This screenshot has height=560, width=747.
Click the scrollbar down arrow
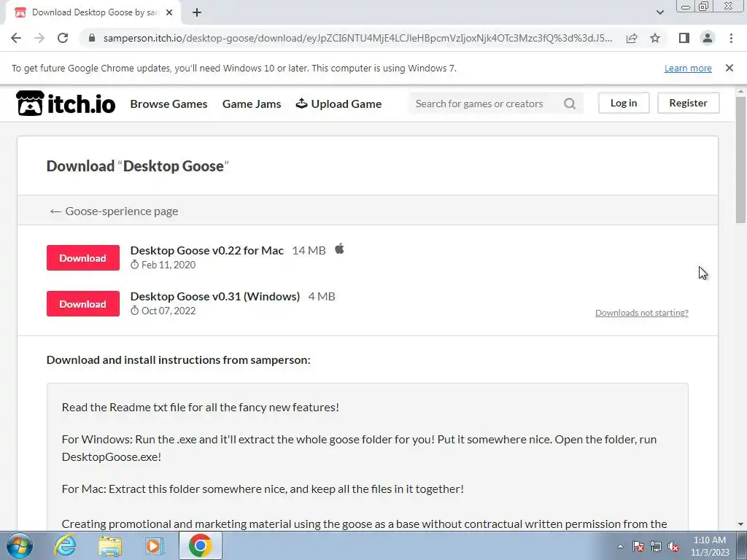pos(741,524)
